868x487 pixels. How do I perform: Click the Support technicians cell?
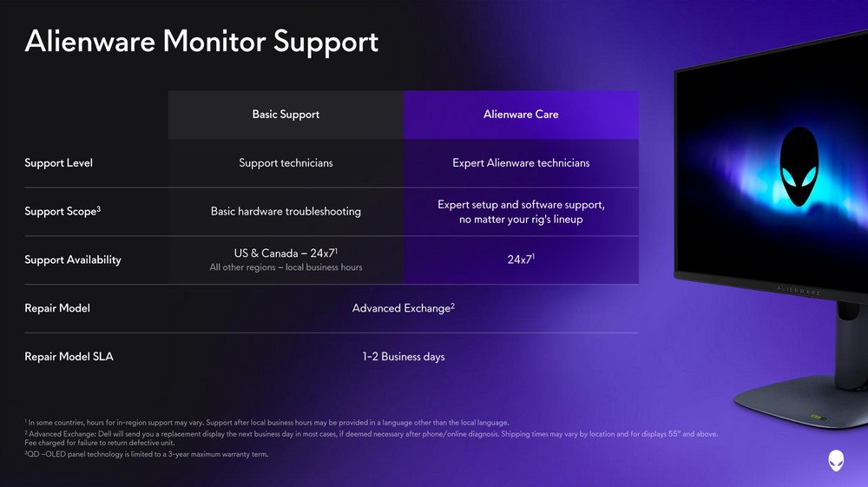click(286, 162)
